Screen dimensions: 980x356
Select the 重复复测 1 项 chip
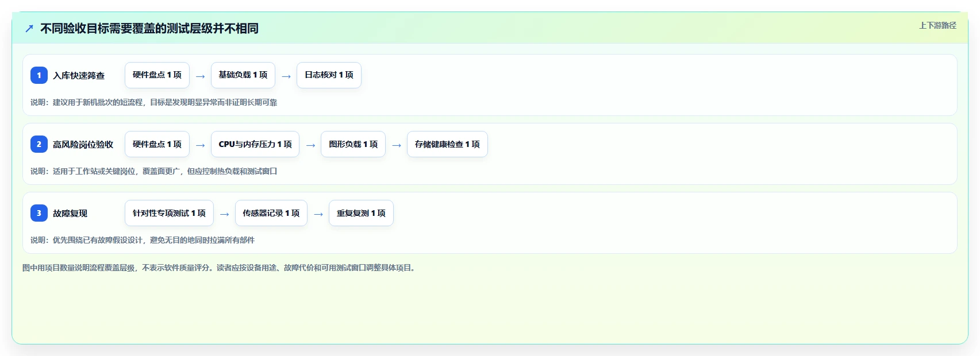(x=361, y=213)
